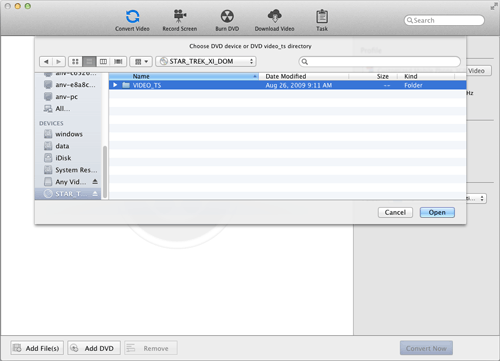Viewport: 500px width, 361px height.
Task: Open STAR_TREK_XI_DOM location popup
Action: 206,61
